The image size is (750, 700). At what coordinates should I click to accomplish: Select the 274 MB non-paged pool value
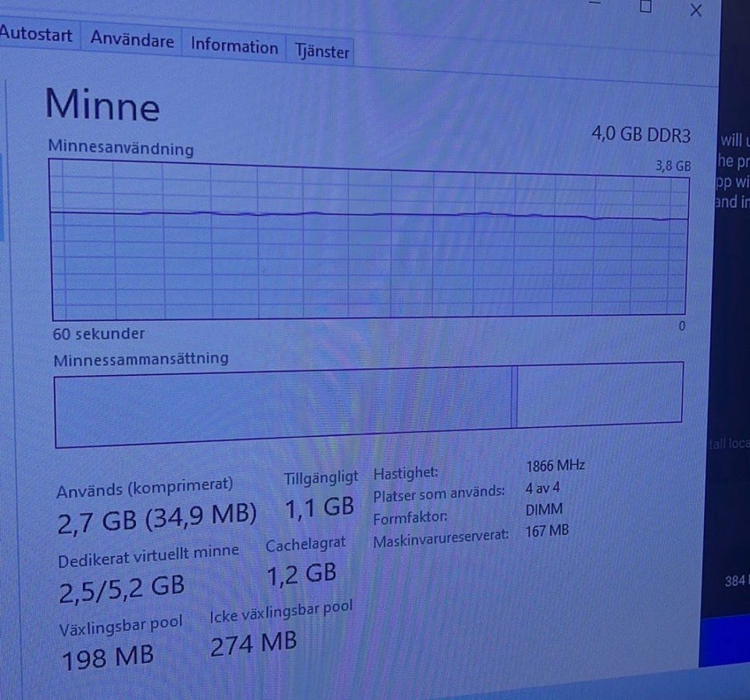254,644
